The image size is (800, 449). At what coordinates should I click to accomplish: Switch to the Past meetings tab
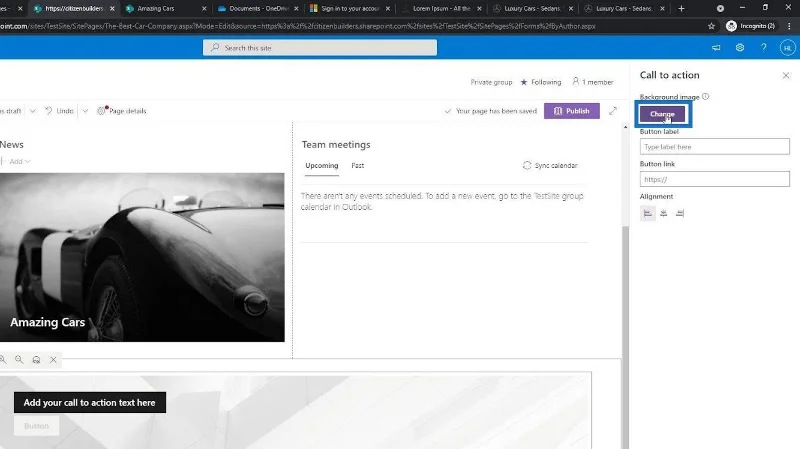(358, 165)
